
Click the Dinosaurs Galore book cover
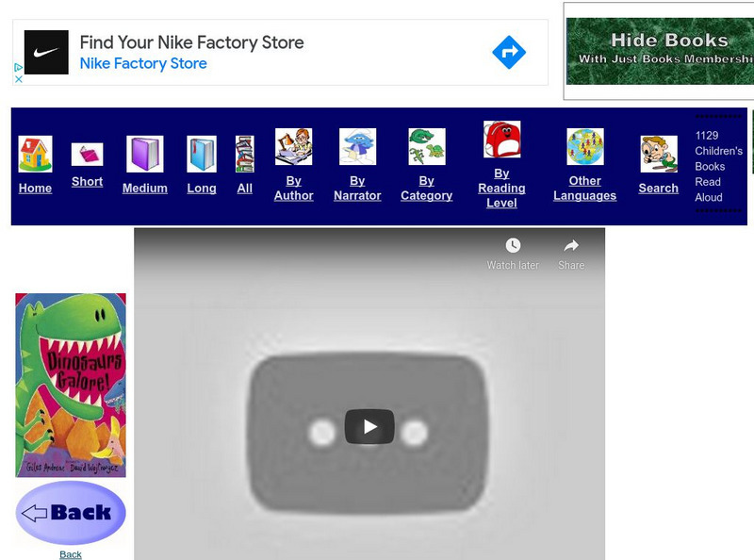71,386
